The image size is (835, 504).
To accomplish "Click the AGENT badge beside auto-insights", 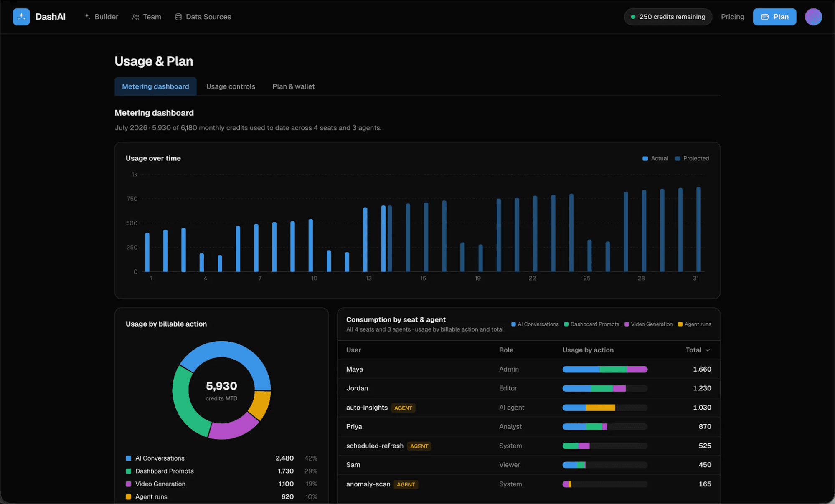I will click(403, 408).
